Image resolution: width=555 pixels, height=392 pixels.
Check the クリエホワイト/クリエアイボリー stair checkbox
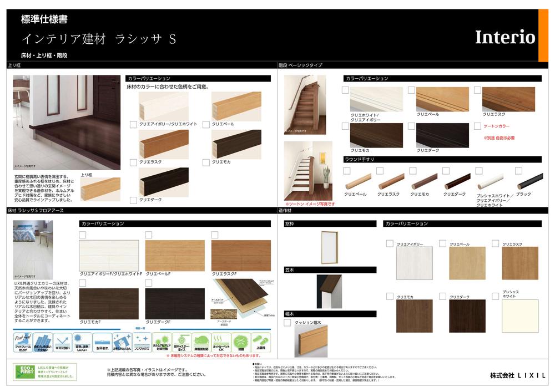[345, 90]
